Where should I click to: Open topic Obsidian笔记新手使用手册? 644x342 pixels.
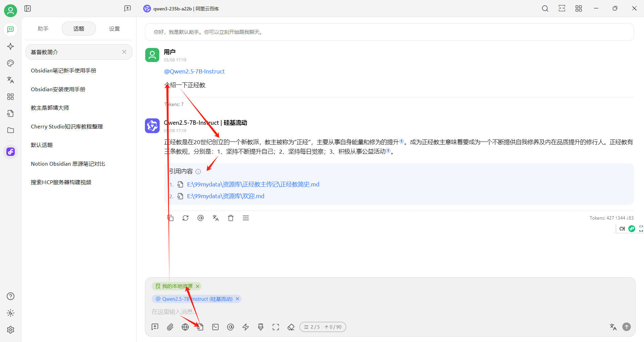[79, 71]
